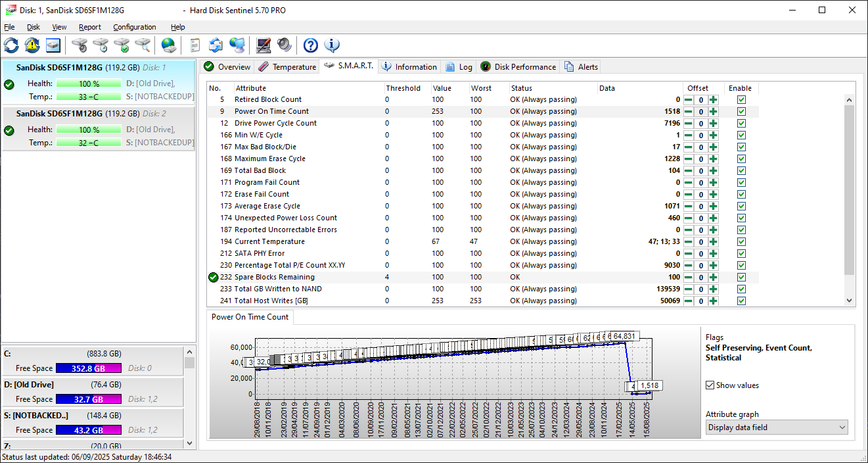Uncheck the Show values checkbox
The width and height of the screenshot is (868, 463).
[x=710, y=385]
